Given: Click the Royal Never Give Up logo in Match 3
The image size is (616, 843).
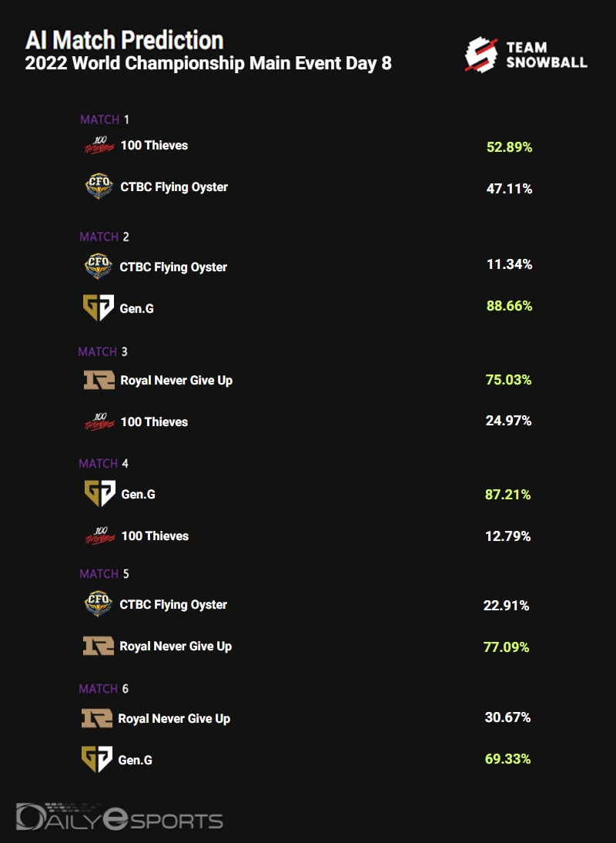Looking at the screenshot, I should pos(99,380).
